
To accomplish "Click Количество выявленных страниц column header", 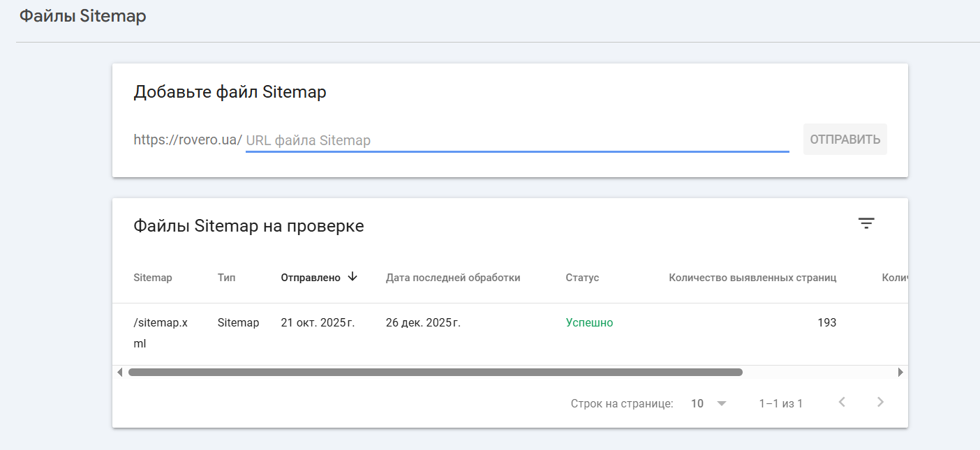I will pyautogui.click(x=752, y=278).
